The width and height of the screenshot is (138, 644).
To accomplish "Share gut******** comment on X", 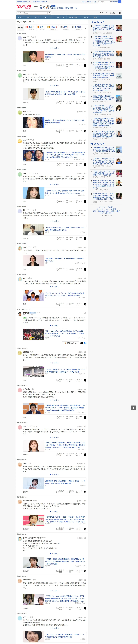I will click(85, 65).
